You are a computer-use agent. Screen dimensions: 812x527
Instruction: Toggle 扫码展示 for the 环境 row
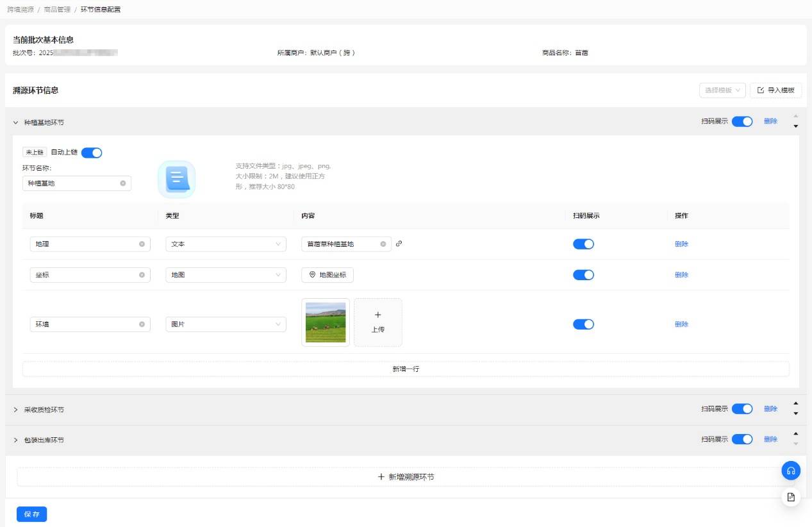[583, 324]
